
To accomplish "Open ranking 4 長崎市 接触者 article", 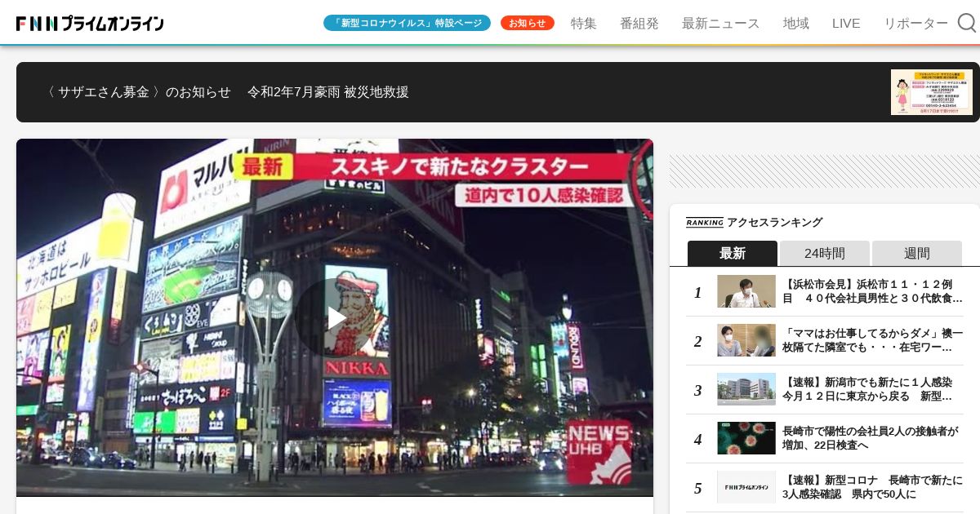I will click(825, 438).
